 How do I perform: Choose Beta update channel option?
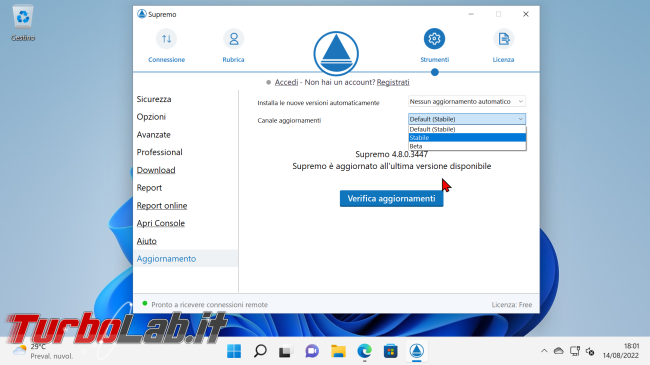click(x=467, y=146)
